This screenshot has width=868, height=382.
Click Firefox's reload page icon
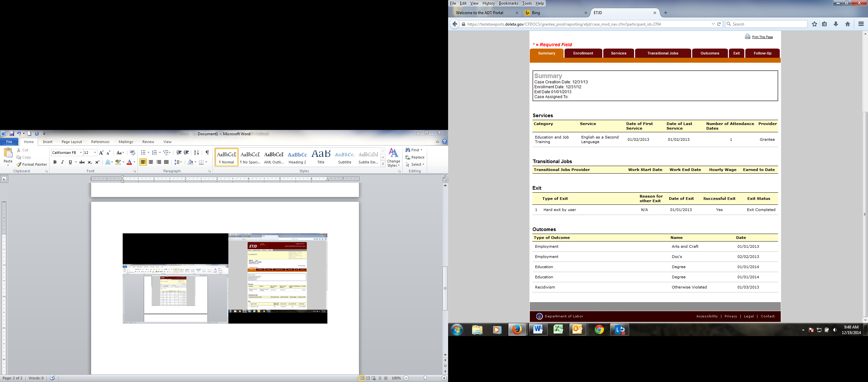click(x=719, y=24)
